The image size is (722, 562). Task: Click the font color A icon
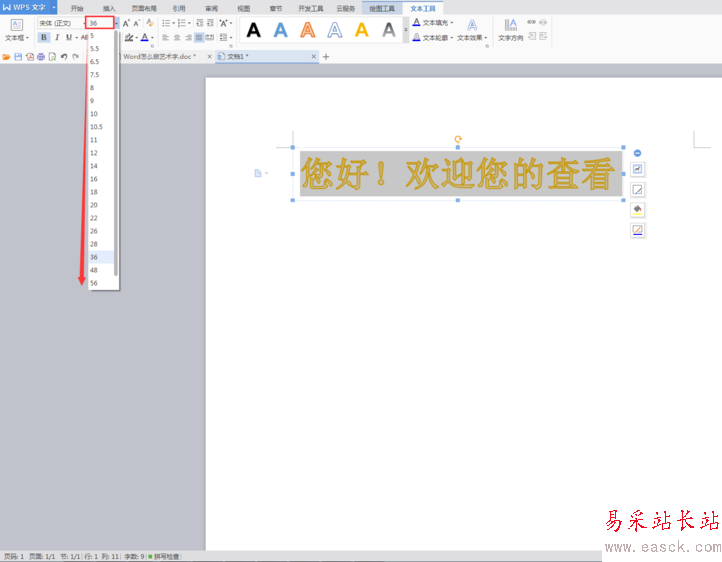pos(145,37)
